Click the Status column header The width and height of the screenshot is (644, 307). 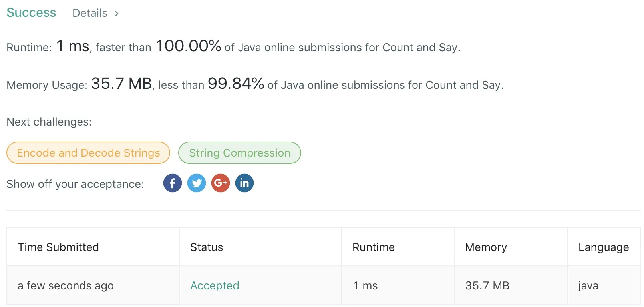(x=207, y=247)
